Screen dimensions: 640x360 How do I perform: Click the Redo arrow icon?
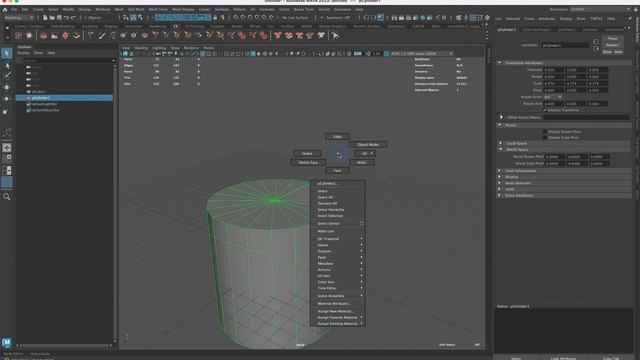tap(73, 18)
